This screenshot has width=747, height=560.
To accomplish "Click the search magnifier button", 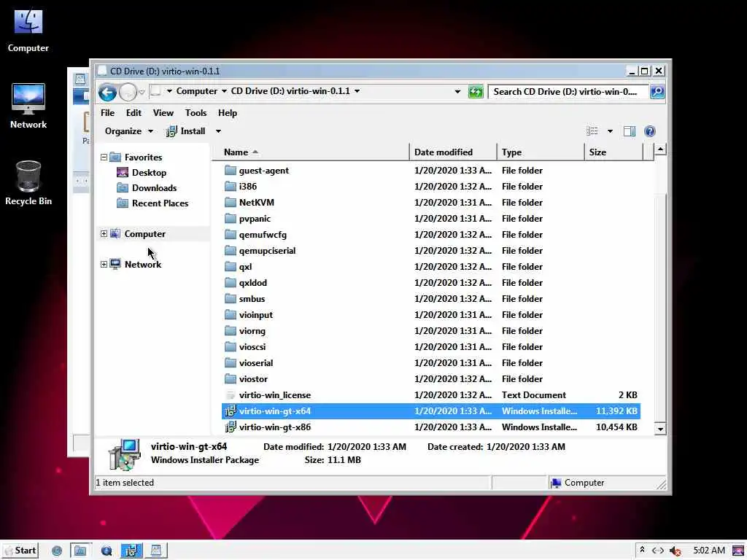I will (657, 91).
